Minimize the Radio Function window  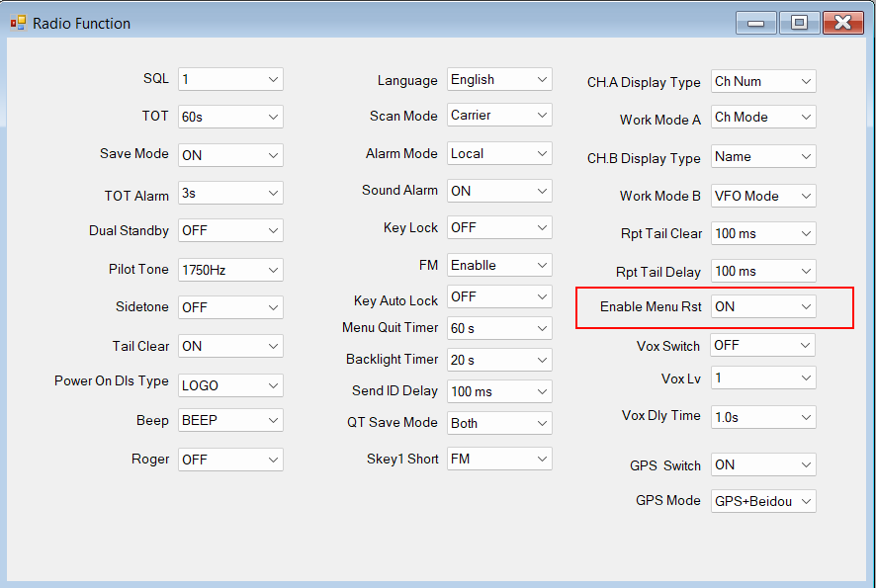756,23
